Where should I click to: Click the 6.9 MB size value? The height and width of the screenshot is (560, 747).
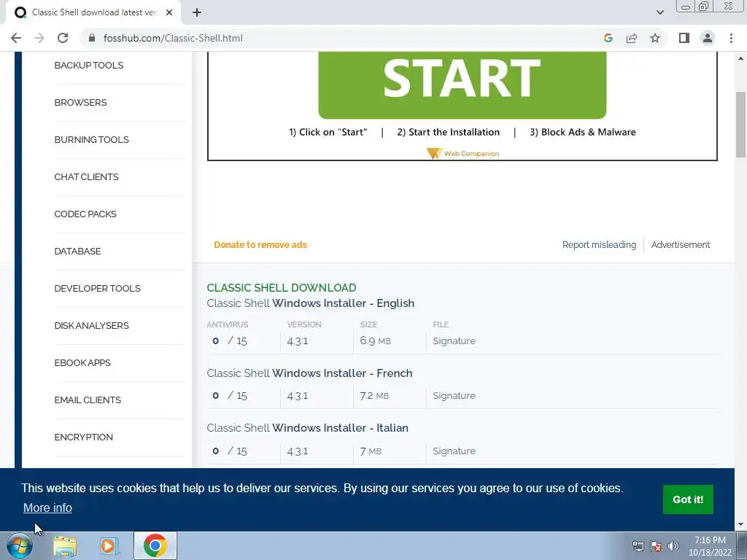376,341
